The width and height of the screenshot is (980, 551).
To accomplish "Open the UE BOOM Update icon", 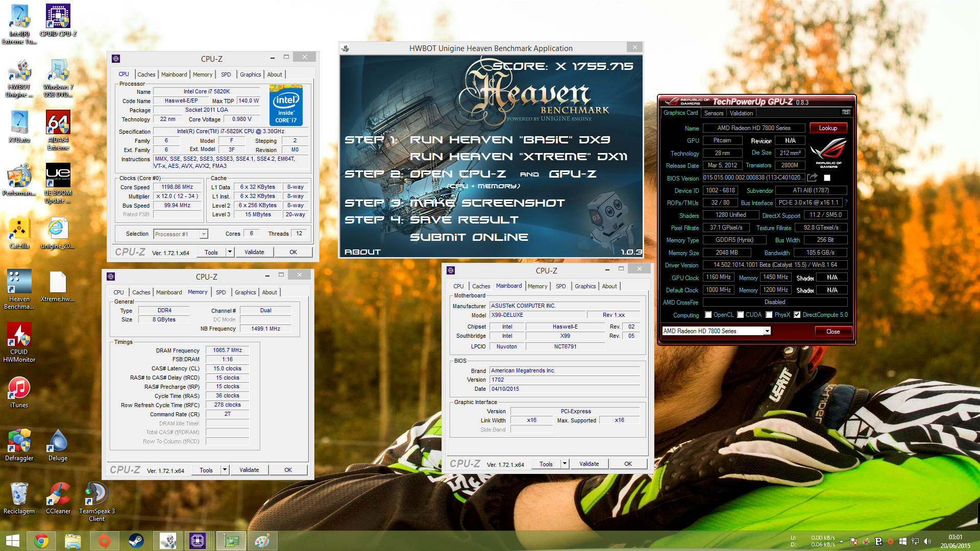I will tap(58, 184).
